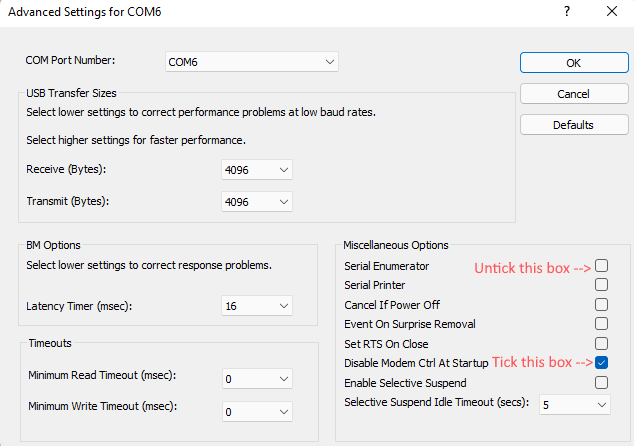Expand the Latency Timer dropdown
Screen dimensions: 634x446
(257, 305)
